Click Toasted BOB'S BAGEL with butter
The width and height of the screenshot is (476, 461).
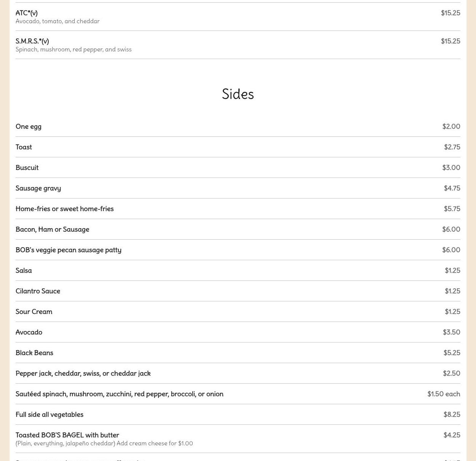pos(67,435)
